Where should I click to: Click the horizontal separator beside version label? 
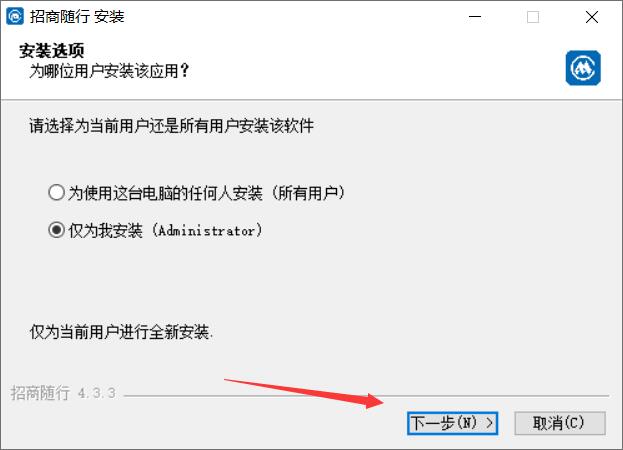pyautogui.click(x=366, y=396)
